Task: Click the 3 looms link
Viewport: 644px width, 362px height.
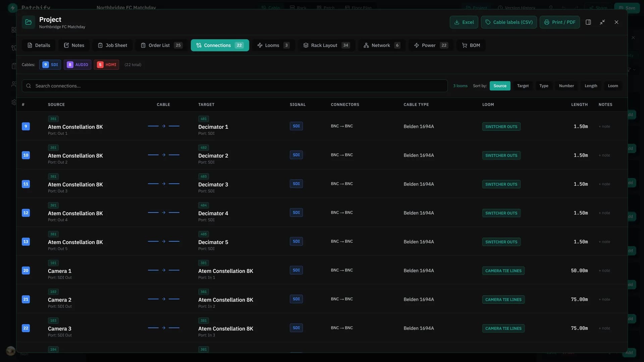Action: coord(460,86)
